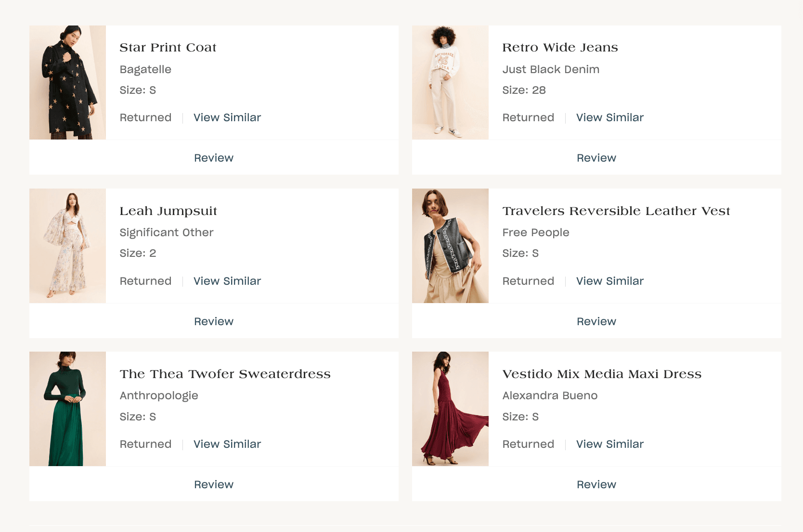803x532 pixels.
Task: Click the Leah Jumpsuit title
Action: pyautogui.click(x=168, y=211)
